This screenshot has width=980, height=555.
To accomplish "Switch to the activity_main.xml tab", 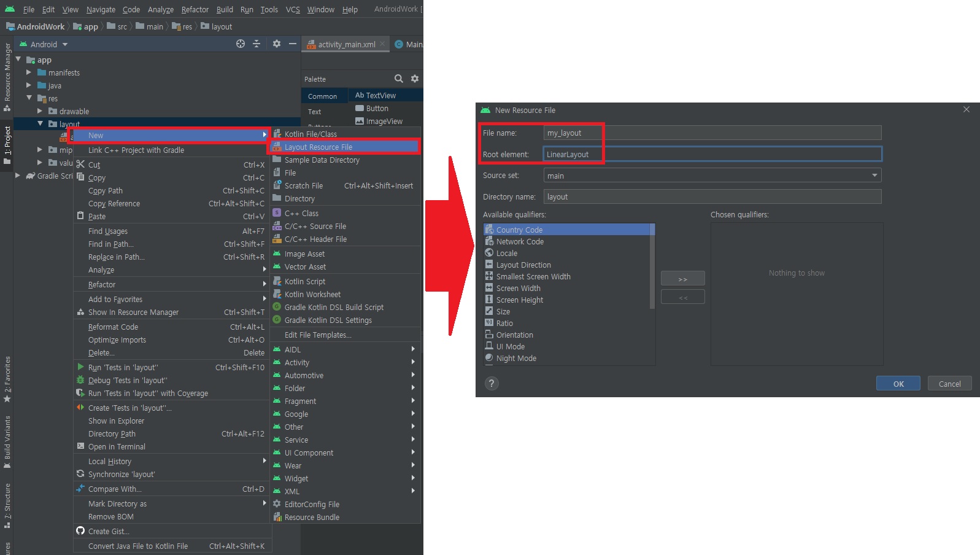I will click(x=346, y=44).
